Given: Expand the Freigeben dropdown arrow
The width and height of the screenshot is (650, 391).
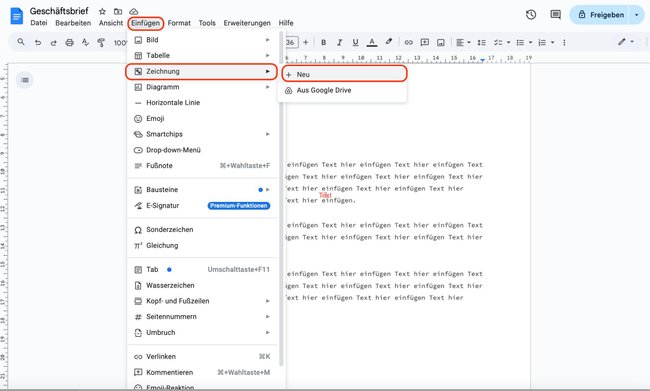Looking at the screenshot, I should point(637,15).
